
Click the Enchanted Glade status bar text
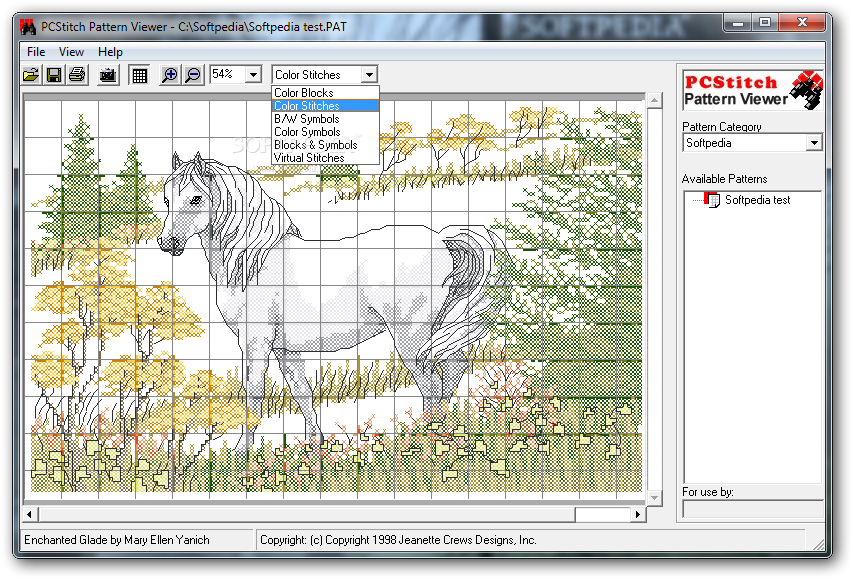click(117, 540)
